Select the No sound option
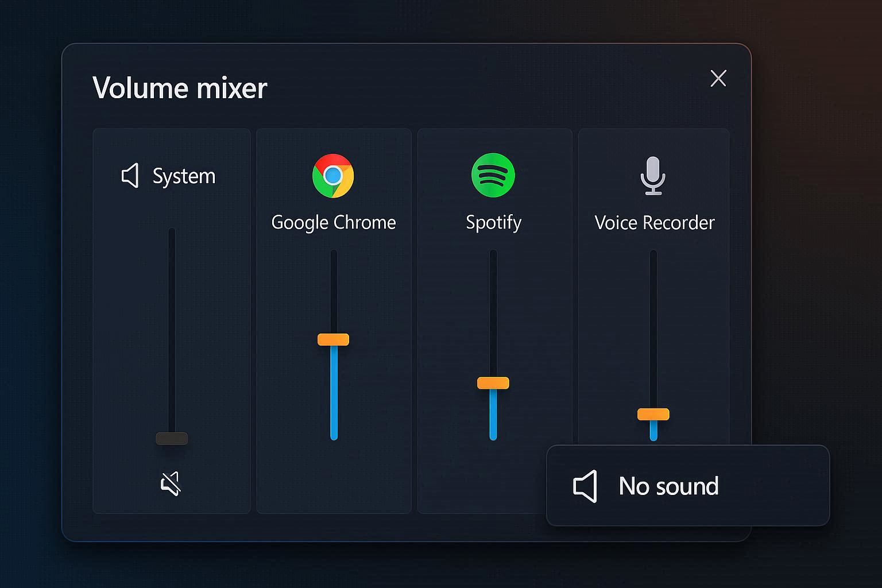This screenshot has width=882, height=588. coord(688,486)
